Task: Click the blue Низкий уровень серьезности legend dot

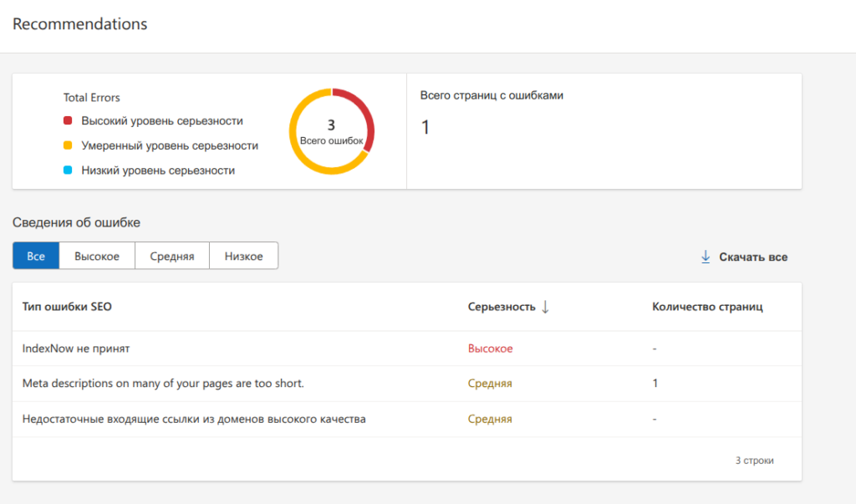Action: click(x=69, y=171)
